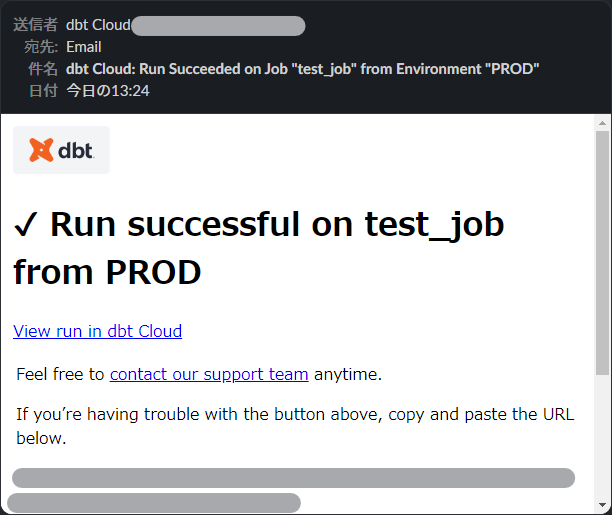Click the date value 今日の13:24
The image size is (612, 515).
(x=108, y=91)
